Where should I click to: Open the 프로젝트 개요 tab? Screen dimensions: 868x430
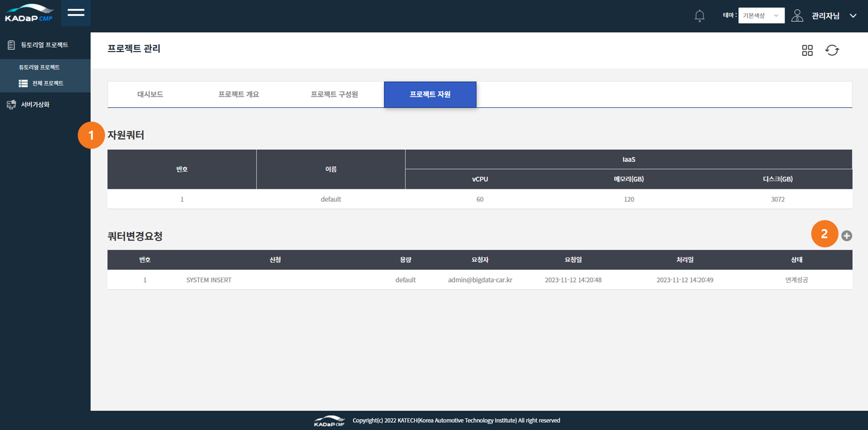click(x=238, y=95)
